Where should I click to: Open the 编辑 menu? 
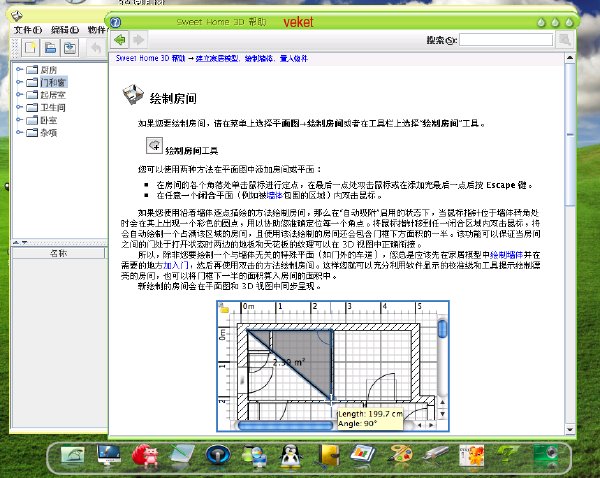[x=65, y=29]
